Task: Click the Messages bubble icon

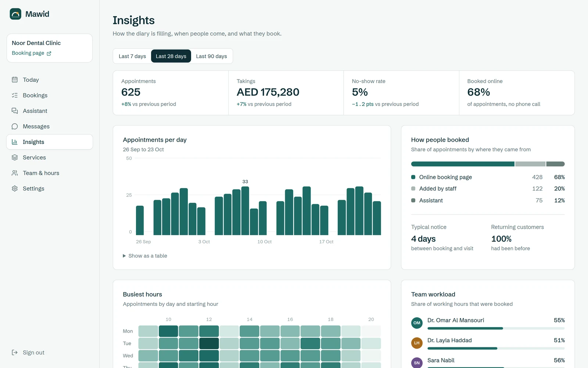Action: click(x=15, y=126)
